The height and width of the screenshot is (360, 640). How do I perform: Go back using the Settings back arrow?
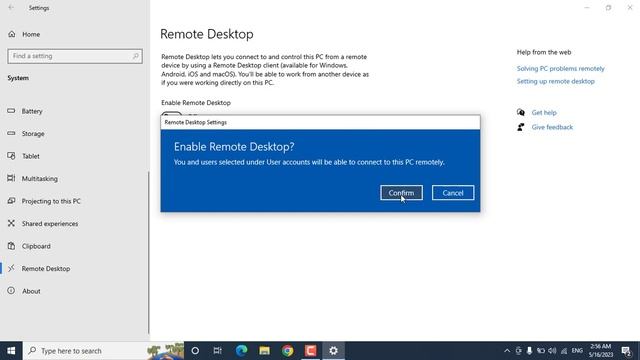pyautogui.click(x=11, y=8)
